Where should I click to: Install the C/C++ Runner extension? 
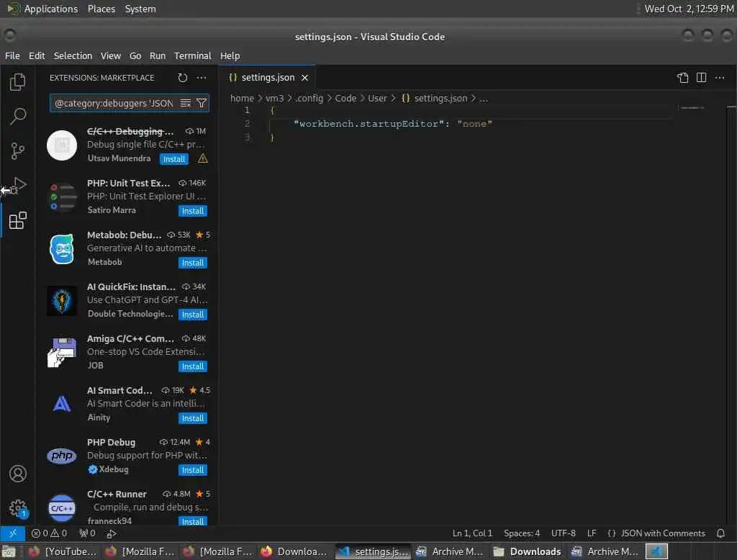(x=193, y=521)
